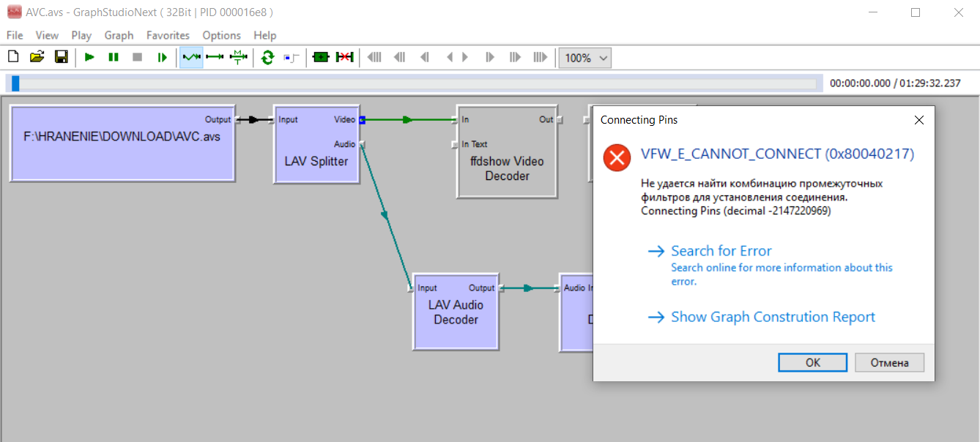Select the LAV Splitter filter node
Viewport: 980px width, 442px height.
[316, 162]
